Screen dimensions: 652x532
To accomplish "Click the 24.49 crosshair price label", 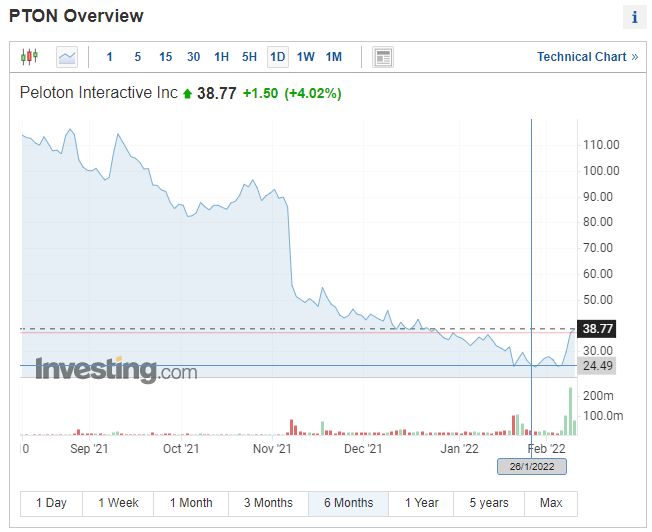I will tap(597, 366).
